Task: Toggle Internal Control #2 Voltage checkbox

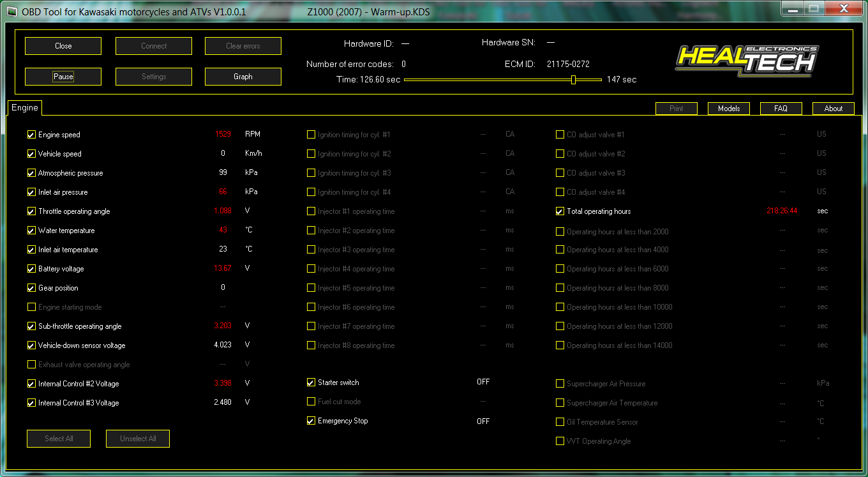Action: tap(31, 384)
